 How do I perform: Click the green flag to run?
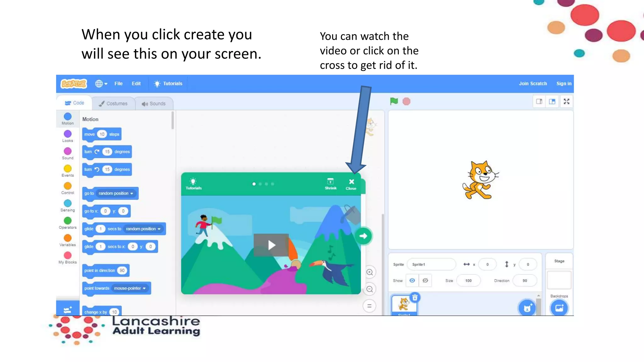394,101
